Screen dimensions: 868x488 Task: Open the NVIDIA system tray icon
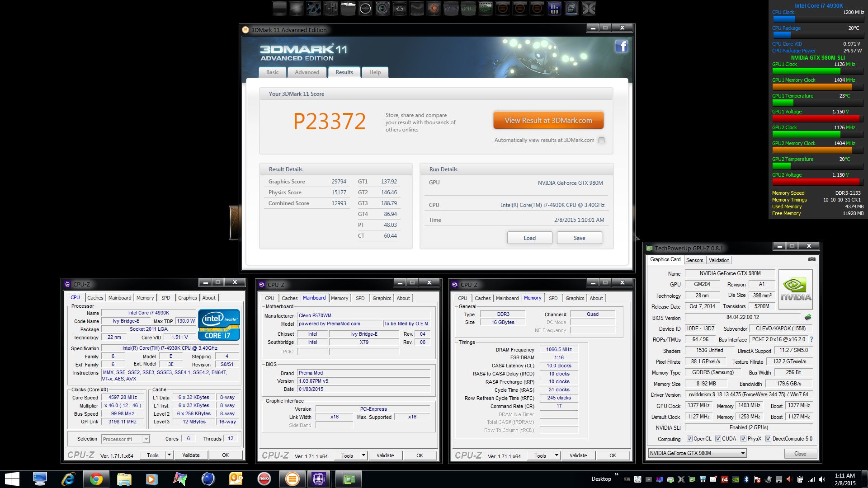736,479
